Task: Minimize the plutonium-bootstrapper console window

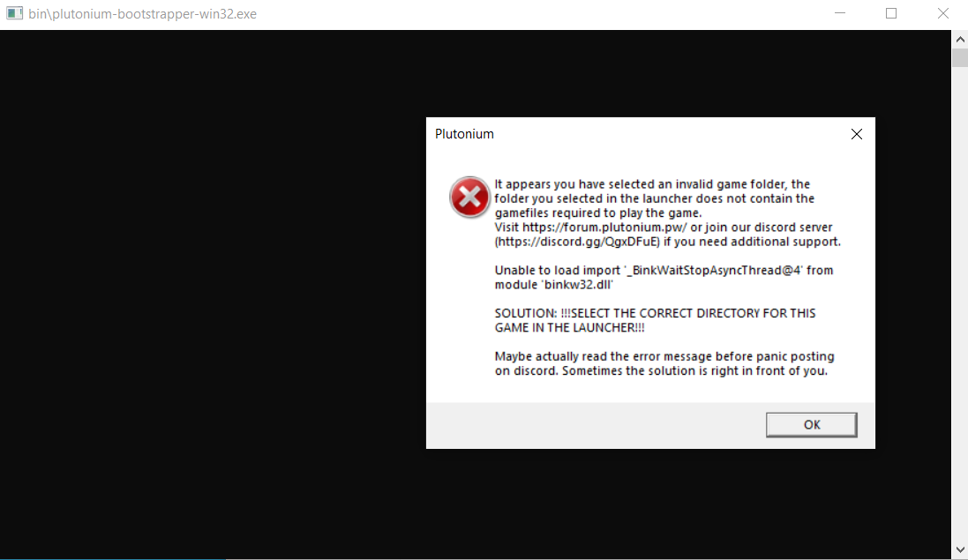Action: (x=840, y=13)
